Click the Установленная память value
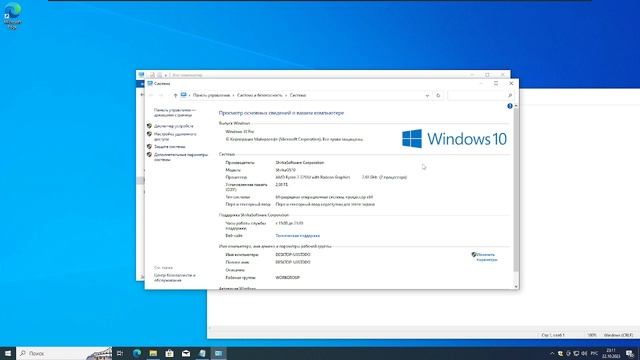 coord(281,185)
